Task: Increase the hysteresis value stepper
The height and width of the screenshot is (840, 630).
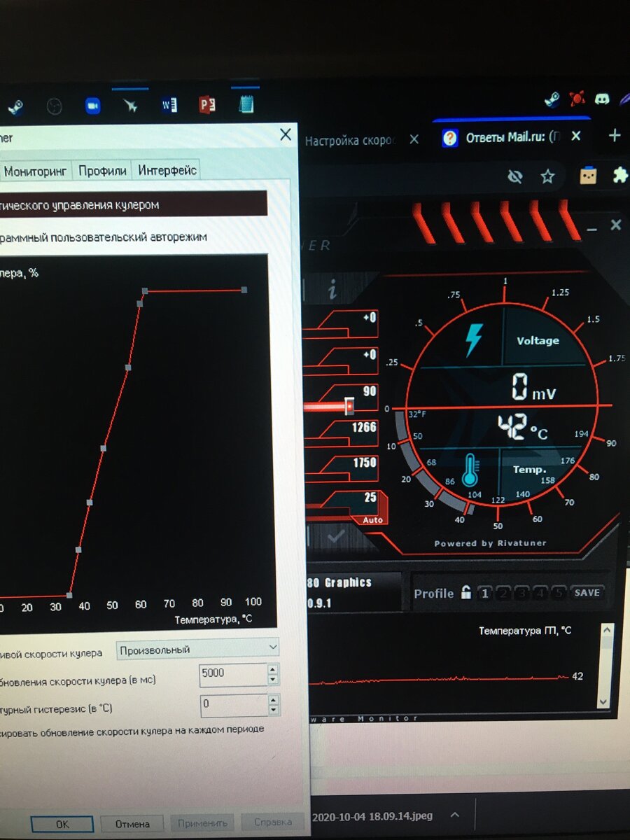Action: point(272,699)
